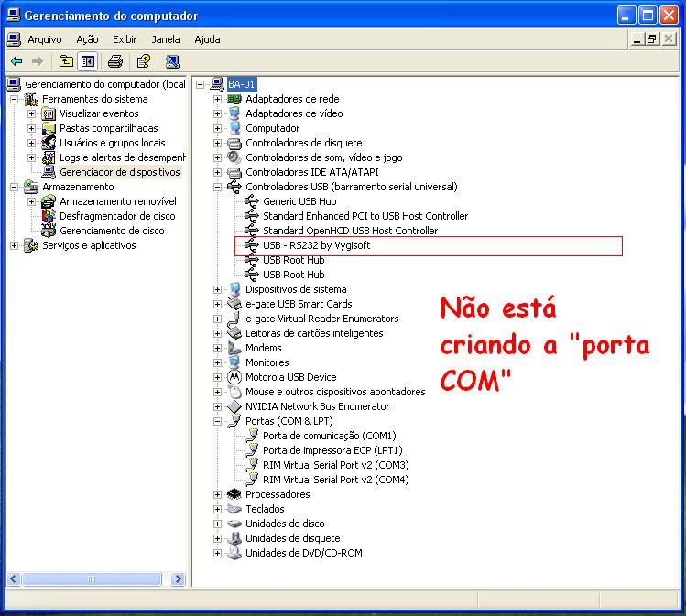Select Porta de impressora ECP (LPT1)
Screen dimensions: 686x616
pyautogui.click(x=332, y=450)
